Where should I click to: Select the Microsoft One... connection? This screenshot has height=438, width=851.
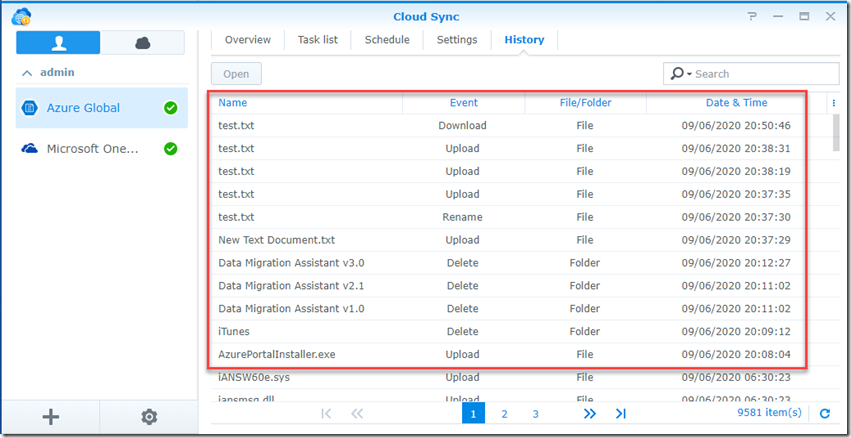pos(101,149)
